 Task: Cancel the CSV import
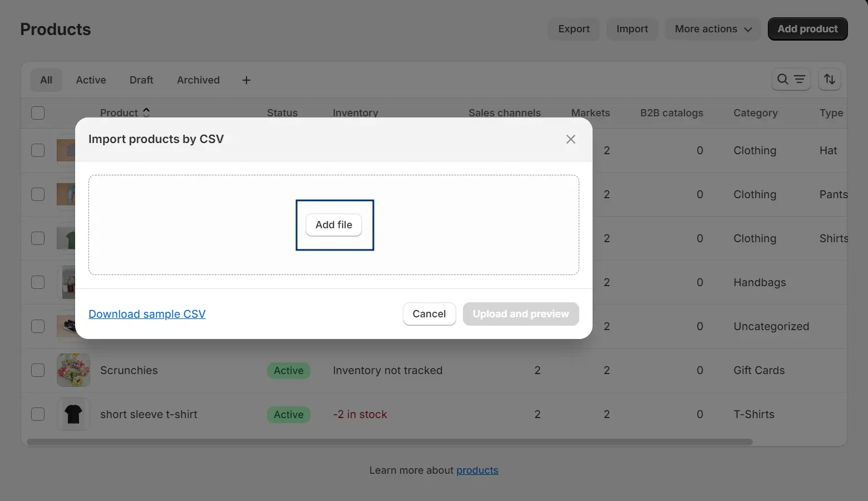pyautogui.click(x=429, y=314)
